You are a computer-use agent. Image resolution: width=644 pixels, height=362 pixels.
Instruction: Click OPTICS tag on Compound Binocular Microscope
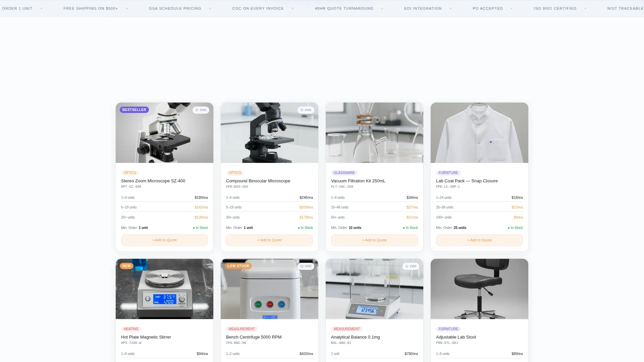(x=235, y=173)
